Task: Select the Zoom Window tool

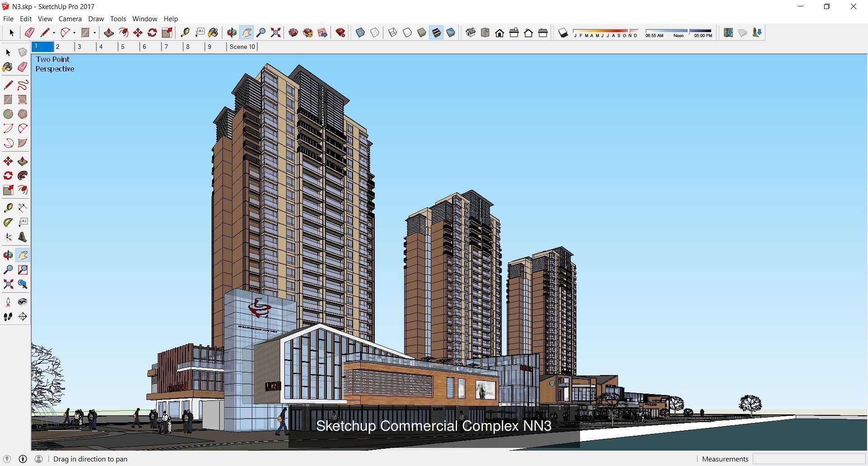Action: pos(23,270)
